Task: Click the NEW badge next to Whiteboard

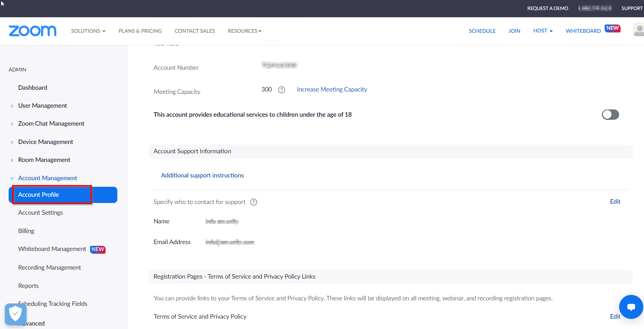Action: (612, 28)
